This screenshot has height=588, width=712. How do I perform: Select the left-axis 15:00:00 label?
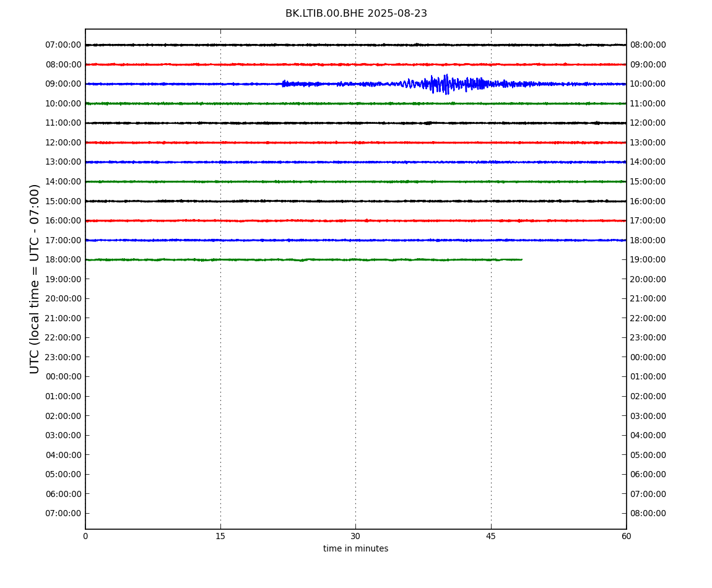(x=64, y=201)
